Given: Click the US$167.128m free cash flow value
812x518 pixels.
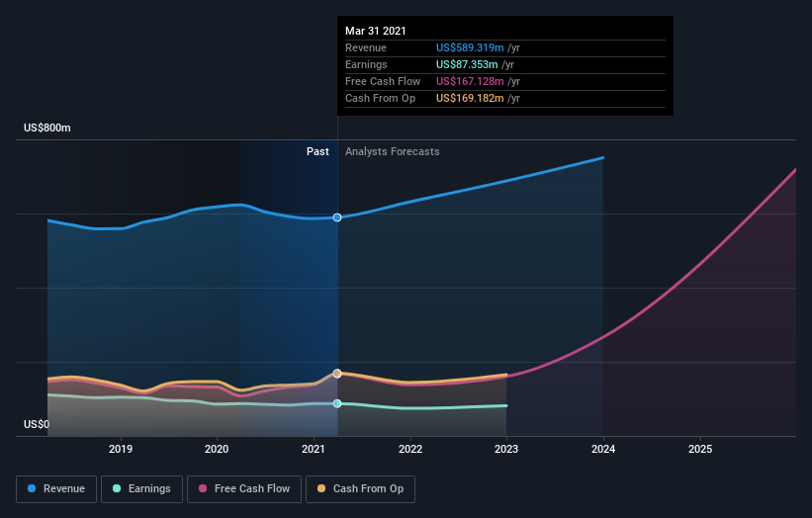Looking at the screenshot, I should 470,81.
